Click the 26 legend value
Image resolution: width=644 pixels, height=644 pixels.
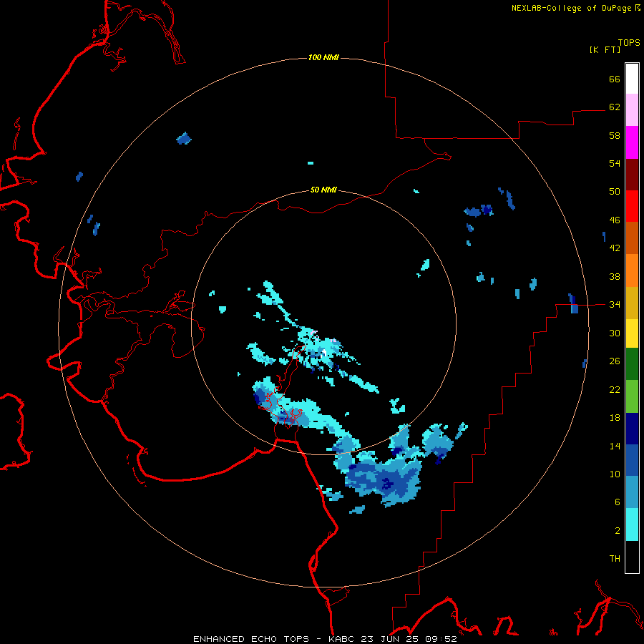tap(615, 361)
